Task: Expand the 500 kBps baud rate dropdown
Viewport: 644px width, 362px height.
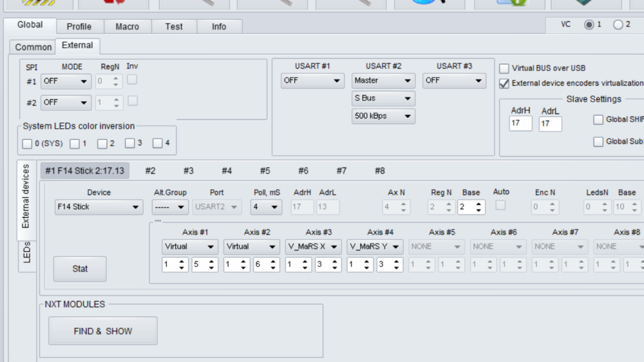Action: [383, 116]
